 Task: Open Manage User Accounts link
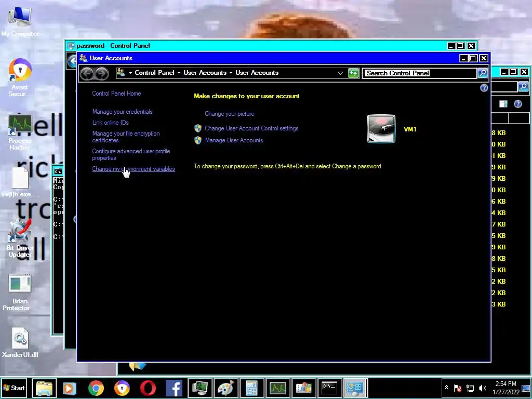click(x=234, y=140)
